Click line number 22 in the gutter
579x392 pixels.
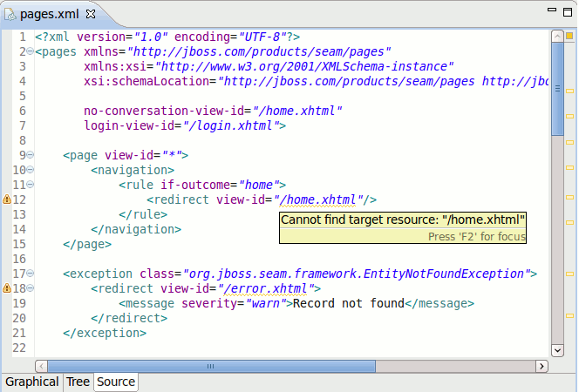(19, 348)
